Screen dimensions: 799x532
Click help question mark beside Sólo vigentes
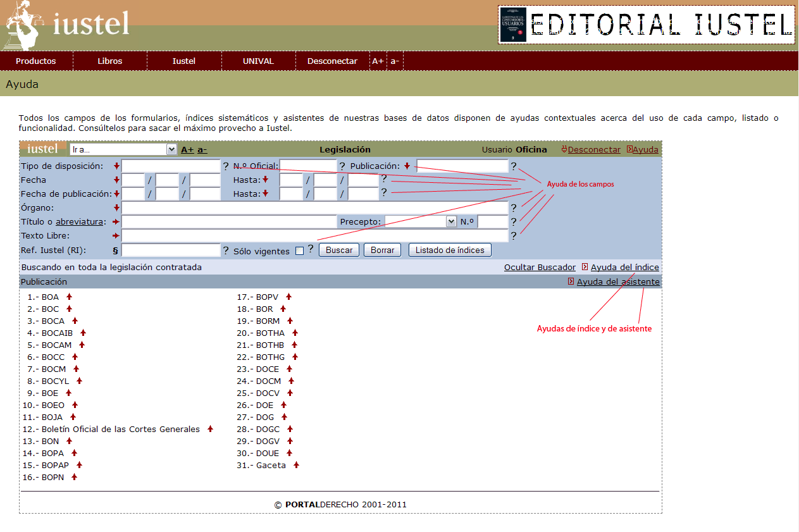coord(311,249)
